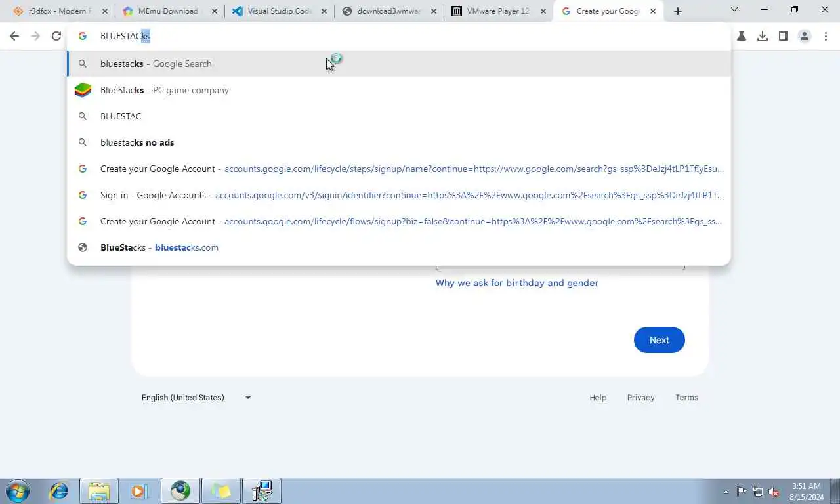Click inside the address bar text
The image size is (840, 504).
point(125,36)
